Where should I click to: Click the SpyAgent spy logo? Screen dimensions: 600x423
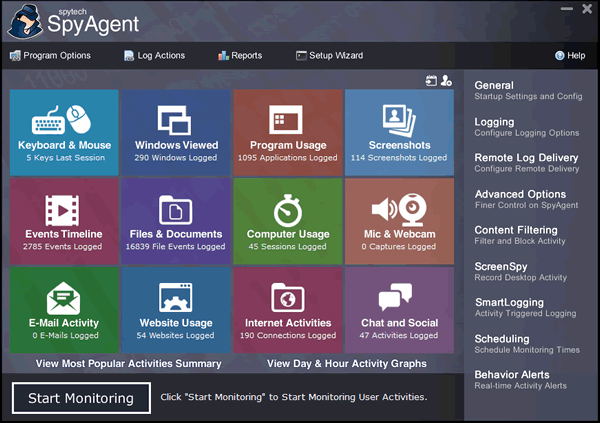point(25,22)
